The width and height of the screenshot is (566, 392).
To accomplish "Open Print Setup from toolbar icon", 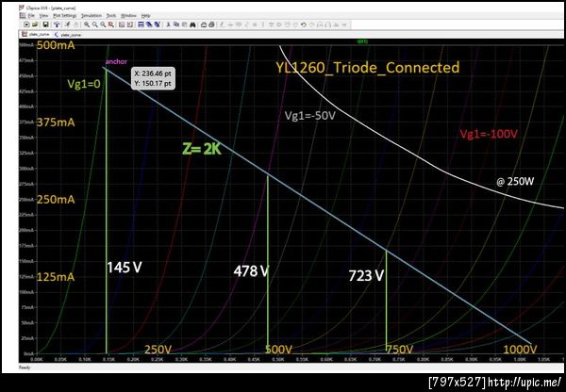I will click(x=204, y=24).
